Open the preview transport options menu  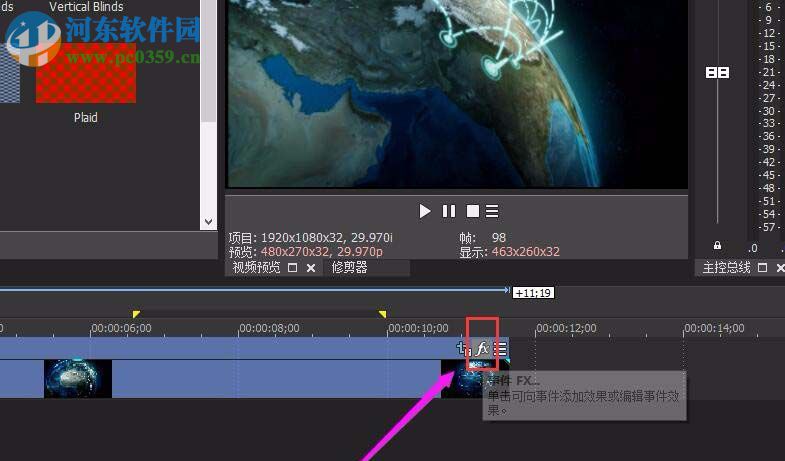coord(492,211)
